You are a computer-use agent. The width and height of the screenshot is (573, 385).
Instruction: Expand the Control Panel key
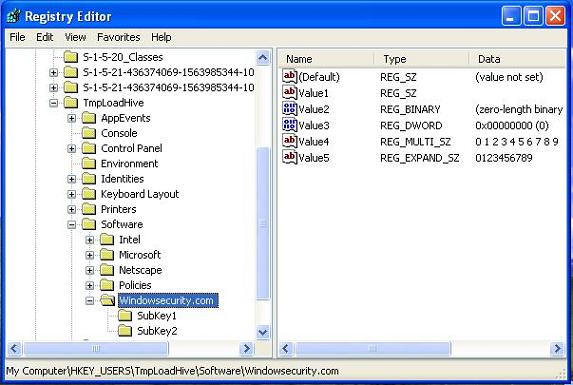coord(72,149)
